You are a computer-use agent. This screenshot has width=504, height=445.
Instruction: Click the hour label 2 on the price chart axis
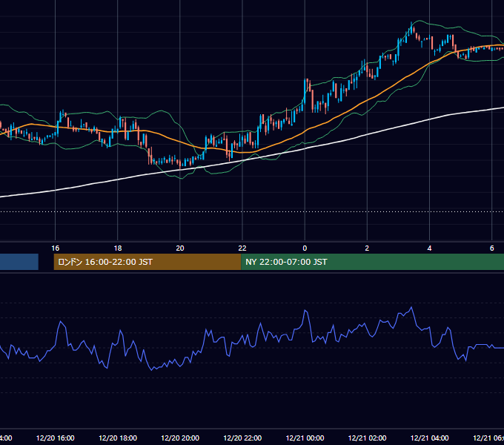(x=367, y=248)
